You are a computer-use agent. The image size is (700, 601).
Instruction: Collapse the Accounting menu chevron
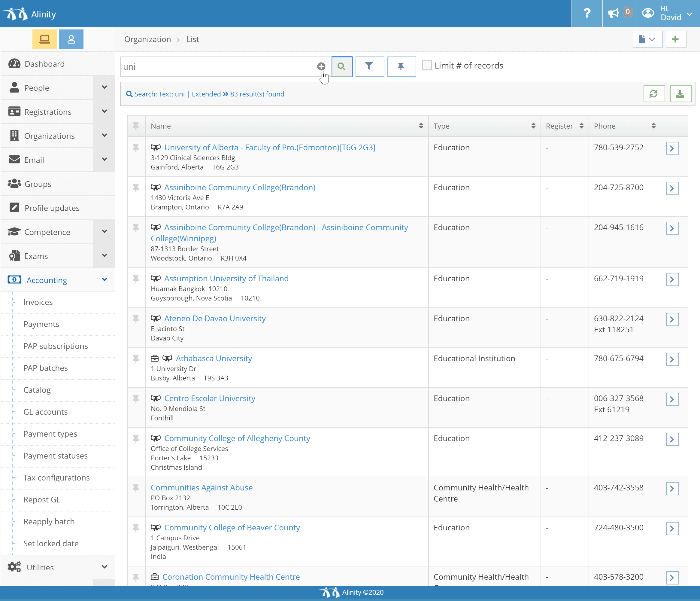point(104,280)
